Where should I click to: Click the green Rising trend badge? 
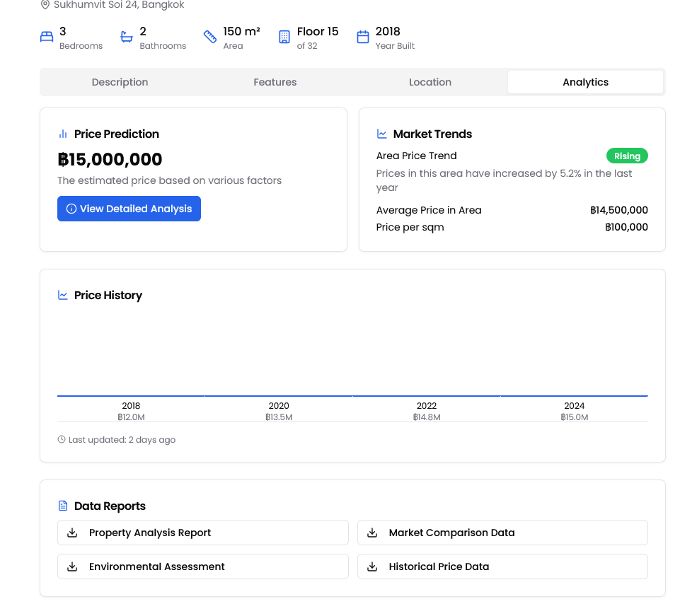coord(626,156)
